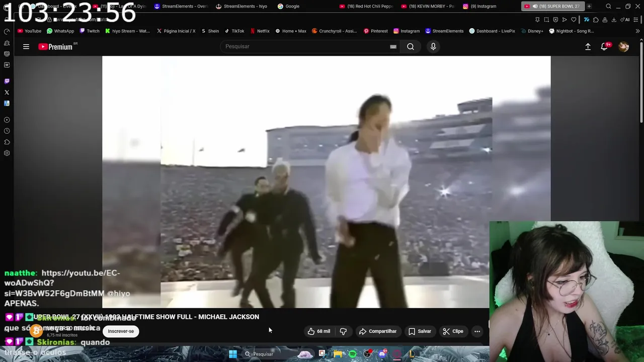Open the YouTube upload/create icon
This screenshot has height=362, width=644.
click(588, 47)
